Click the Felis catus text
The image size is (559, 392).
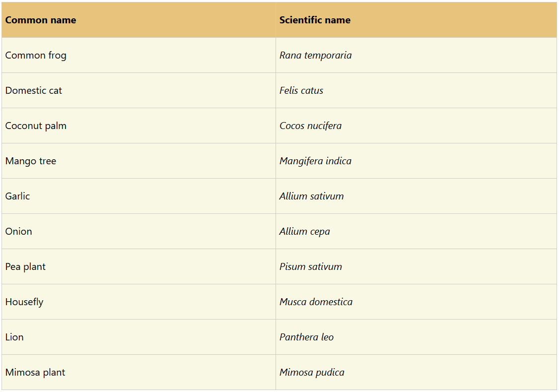point(301,91)
